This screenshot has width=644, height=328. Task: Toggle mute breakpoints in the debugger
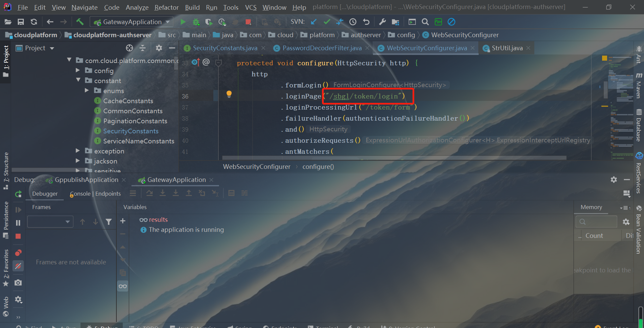pos(18,266)
